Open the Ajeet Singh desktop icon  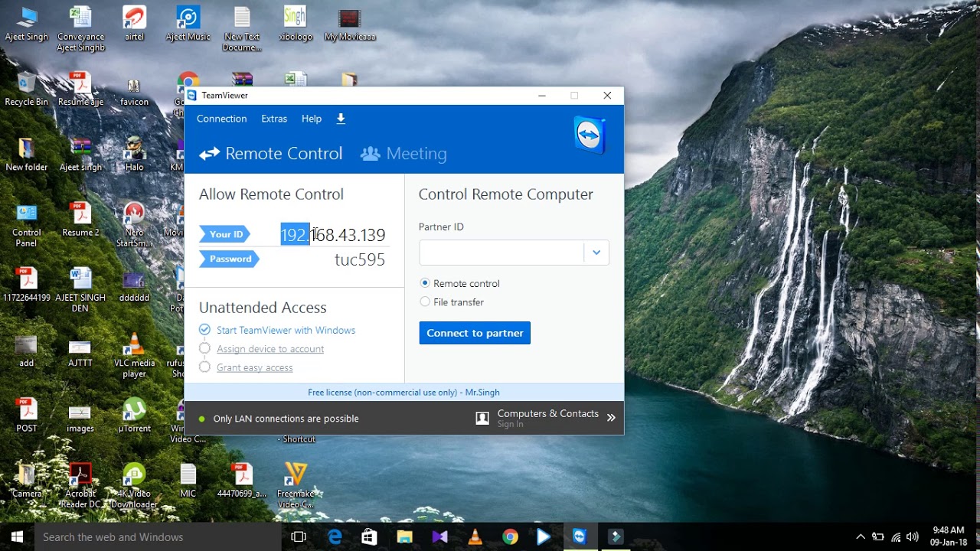tap(27, 24)
